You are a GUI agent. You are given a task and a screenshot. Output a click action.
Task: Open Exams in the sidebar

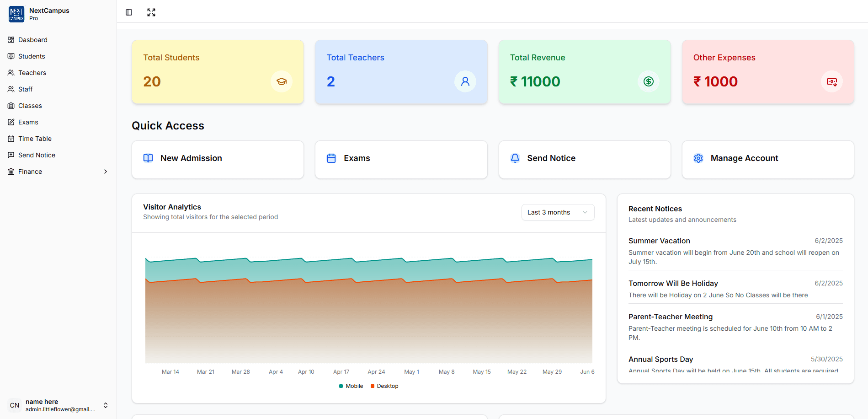point(59,122)
